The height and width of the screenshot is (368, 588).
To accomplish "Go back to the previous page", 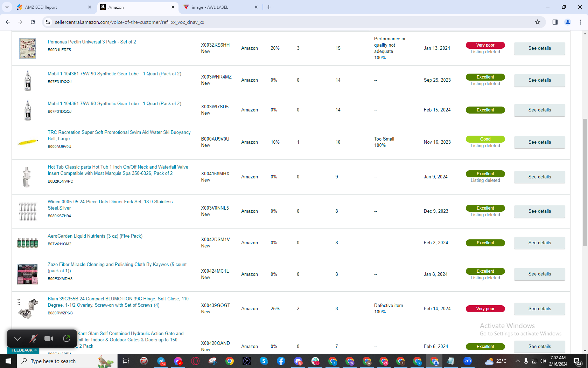I will coord(8,22).
